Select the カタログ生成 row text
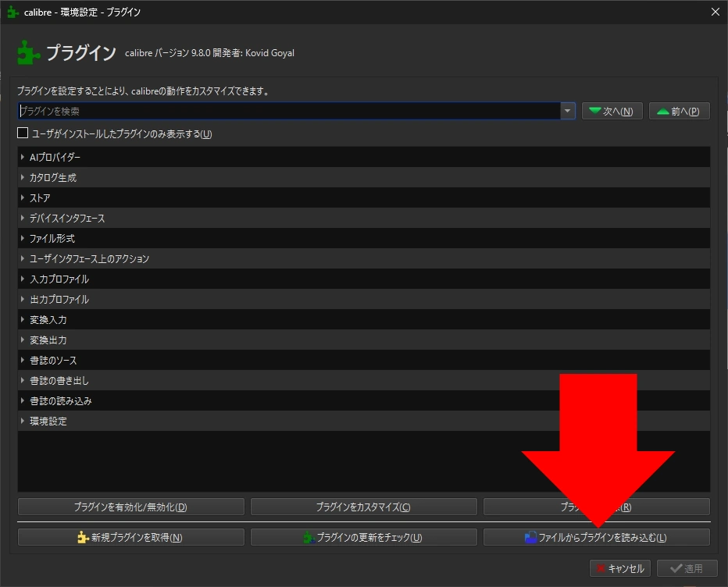728x587 pixels. coord(53,178)
